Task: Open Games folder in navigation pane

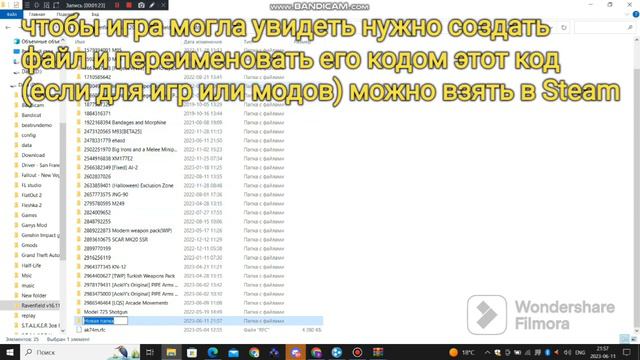Action: [29, 215]
